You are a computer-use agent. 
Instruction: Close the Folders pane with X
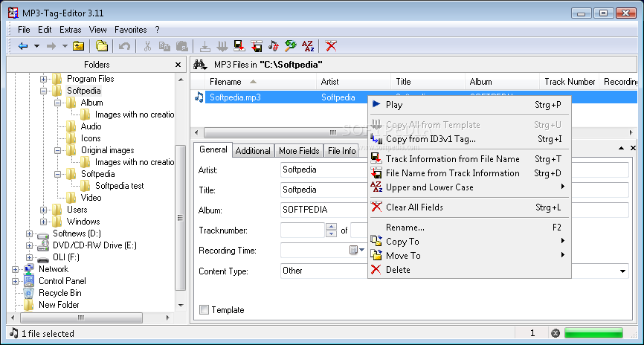point(178,65)
